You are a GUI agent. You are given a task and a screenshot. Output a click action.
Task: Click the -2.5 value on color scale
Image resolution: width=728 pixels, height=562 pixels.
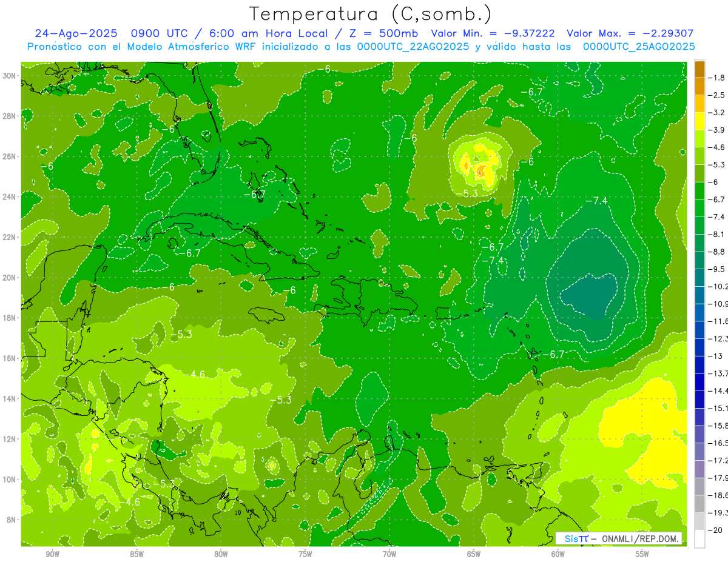coord(717,95)
